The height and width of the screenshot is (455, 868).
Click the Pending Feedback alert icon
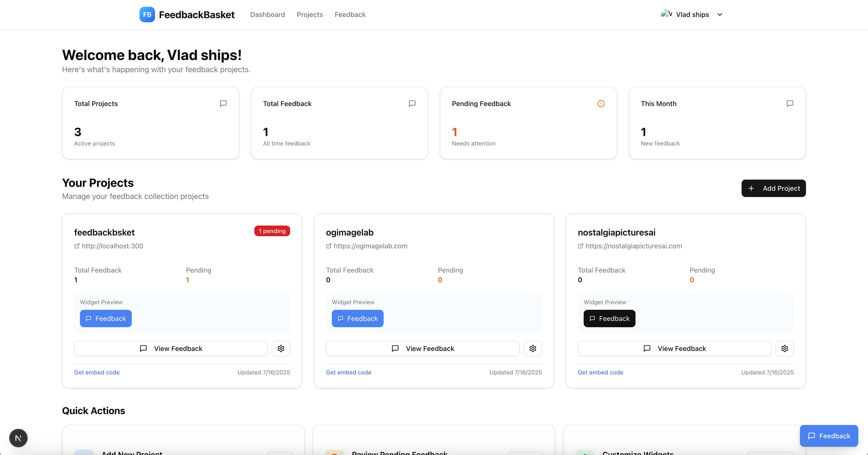601,103
